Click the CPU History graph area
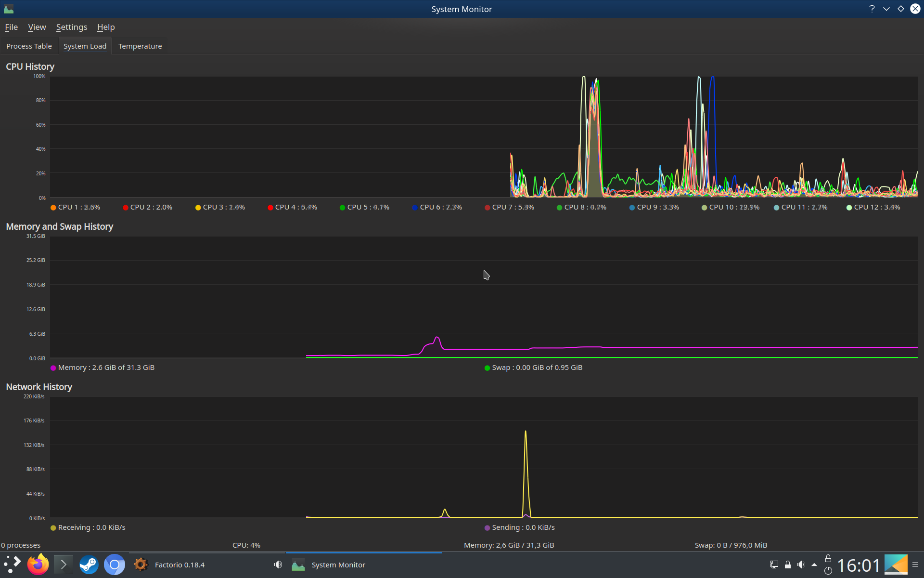The width and height of the screenshot is (924, 578). pyautogui.click(x=484, y=137)
